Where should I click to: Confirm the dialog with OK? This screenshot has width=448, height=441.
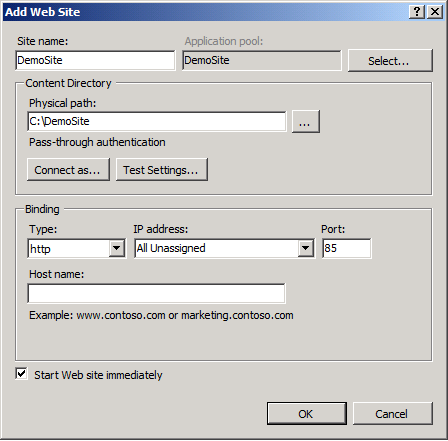307,414
